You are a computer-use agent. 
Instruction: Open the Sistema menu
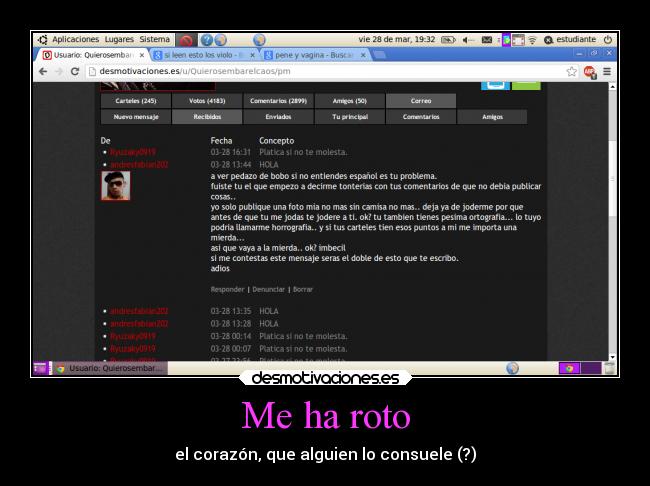pyautogui.click(x=154, y=39)
